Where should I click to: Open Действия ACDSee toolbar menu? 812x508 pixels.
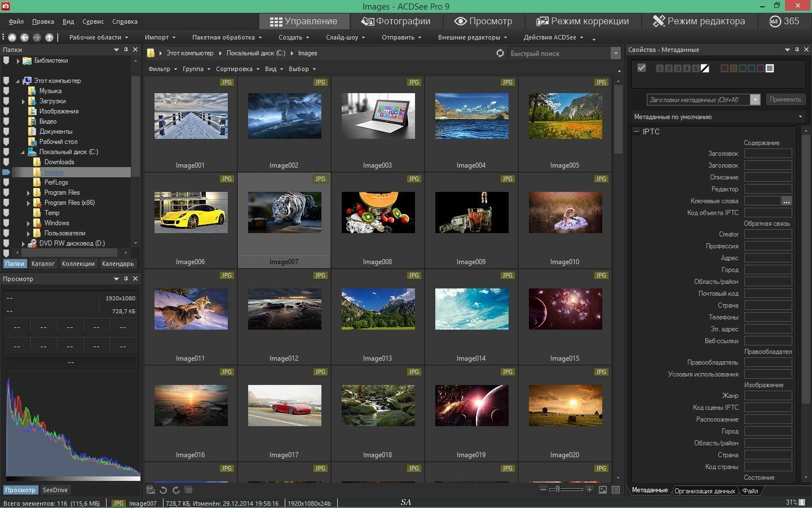coord(553,37)
